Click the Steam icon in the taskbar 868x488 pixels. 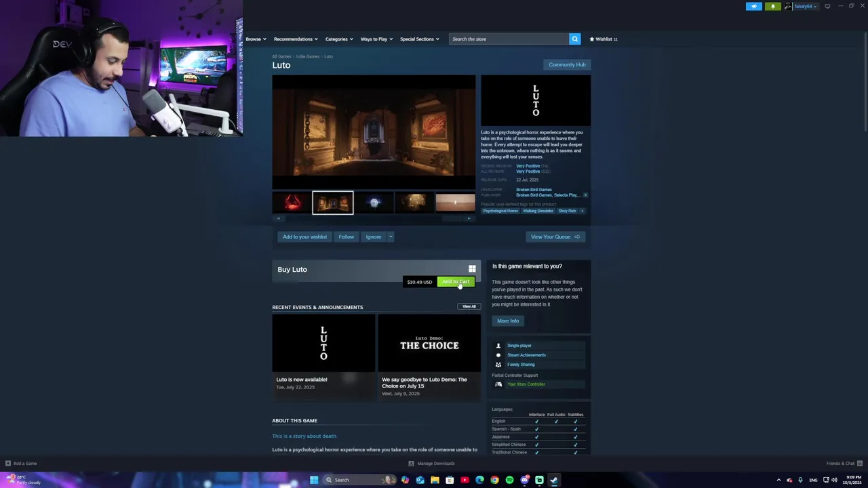click(554, 480)
